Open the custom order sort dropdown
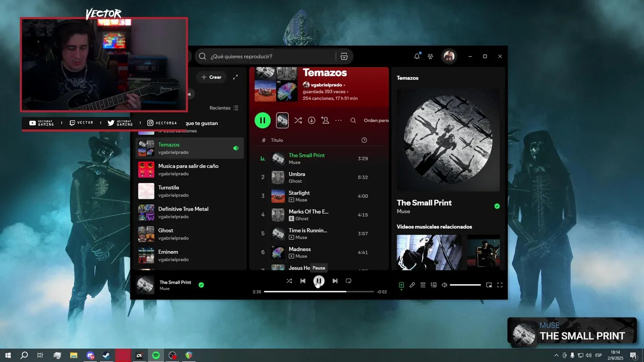The image size is (644, 362). tap(376, 121)
